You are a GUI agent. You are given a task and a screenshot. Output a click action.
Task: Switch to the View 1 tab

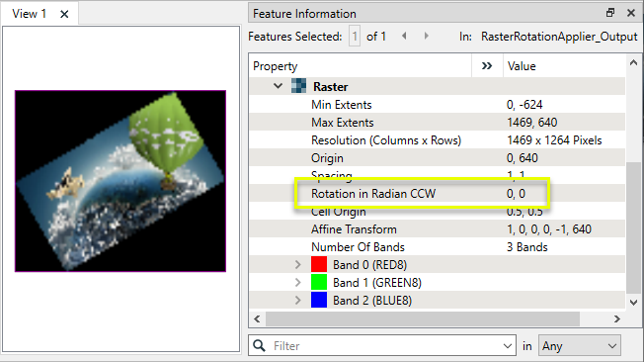tap(30, 14)
